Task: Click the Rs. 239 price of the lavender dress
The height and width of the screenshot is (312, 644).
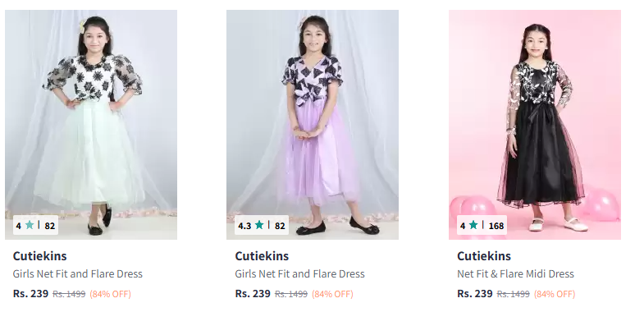Action: (253, 294)
